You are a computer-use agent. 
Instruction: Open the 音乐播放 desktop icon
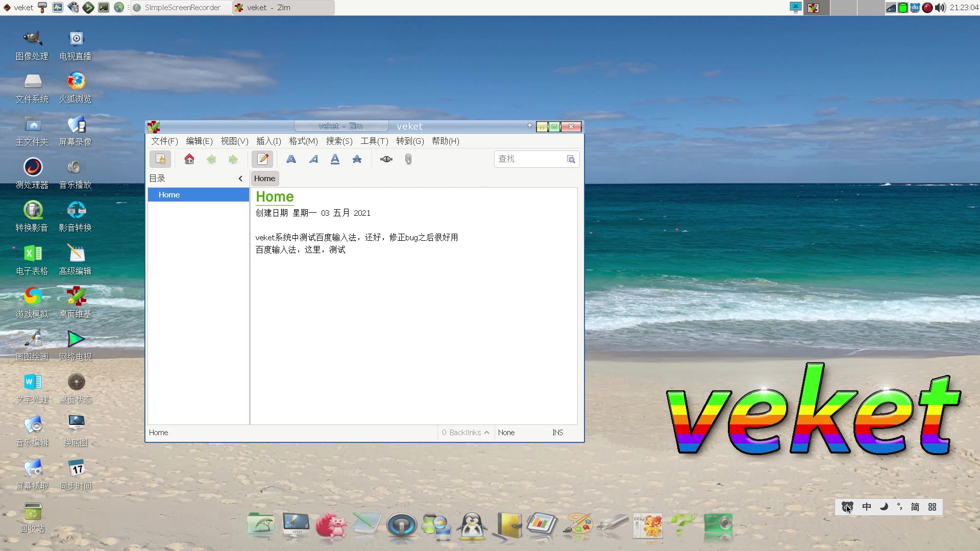click(76, 174)
